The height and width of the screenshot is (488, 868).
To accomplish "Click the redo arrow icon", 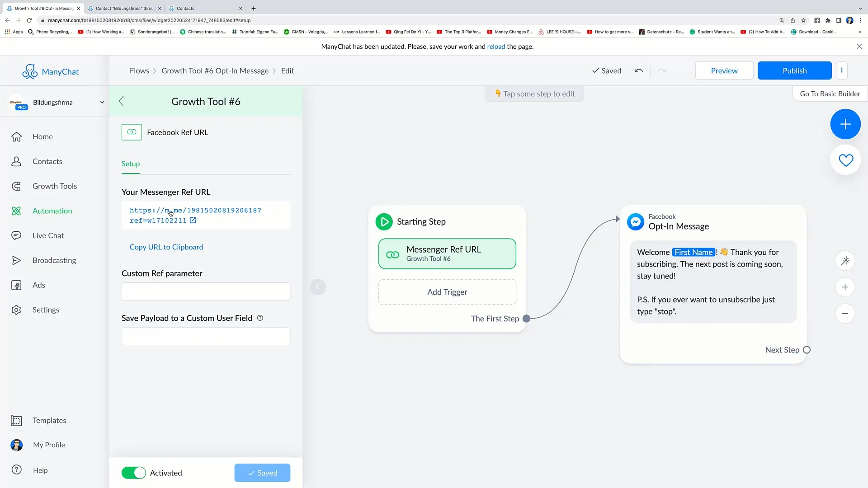I will point(661,71).
